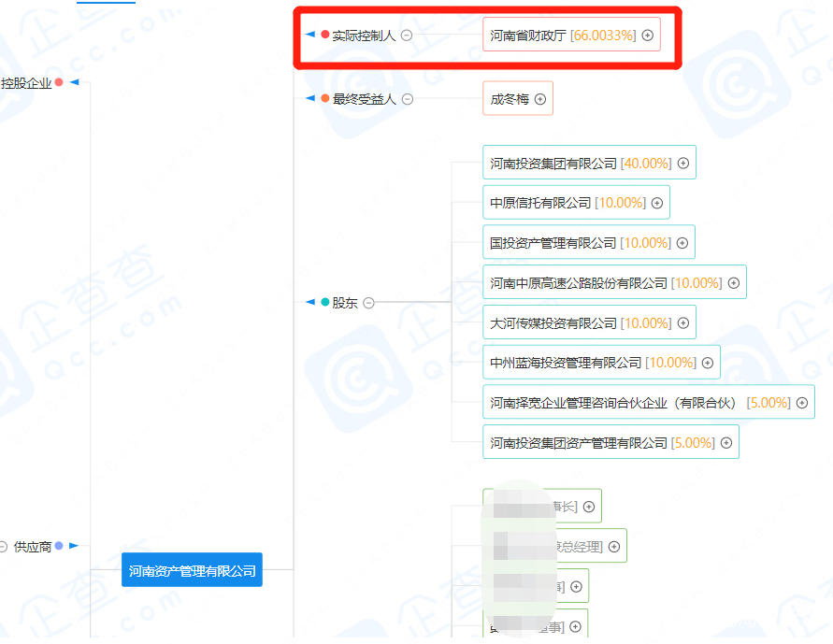
Task: Open 中原信托有限公司 shareholder node
Action: pyautogui.click(x=577, y=203)
